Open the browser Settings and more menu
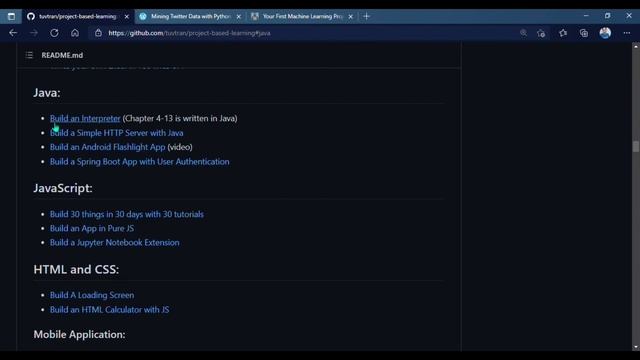 pos(627,33)
